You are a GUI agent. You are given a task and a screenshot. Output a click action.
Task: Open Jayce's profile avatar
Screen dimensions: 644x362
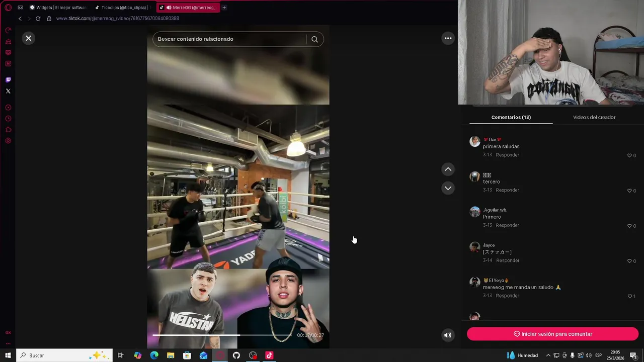[475, 247]
